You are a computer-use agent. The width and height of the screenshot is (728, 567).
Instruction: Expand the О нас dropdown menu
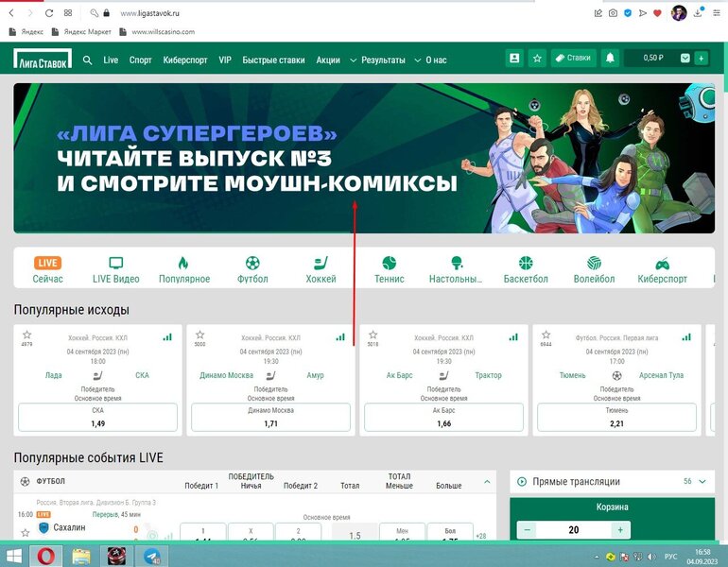[431, 60]
